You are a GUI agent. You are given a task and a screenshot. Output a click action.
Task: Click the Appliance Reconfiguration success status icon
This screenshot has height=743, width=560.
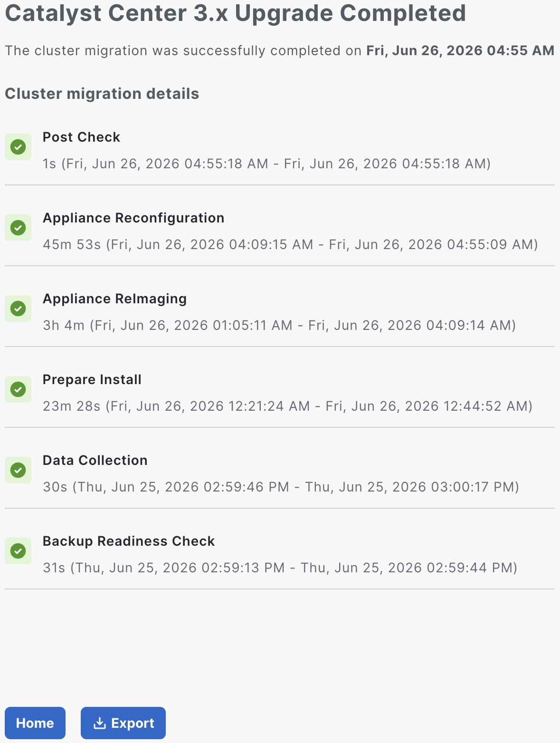pos(18,228)
